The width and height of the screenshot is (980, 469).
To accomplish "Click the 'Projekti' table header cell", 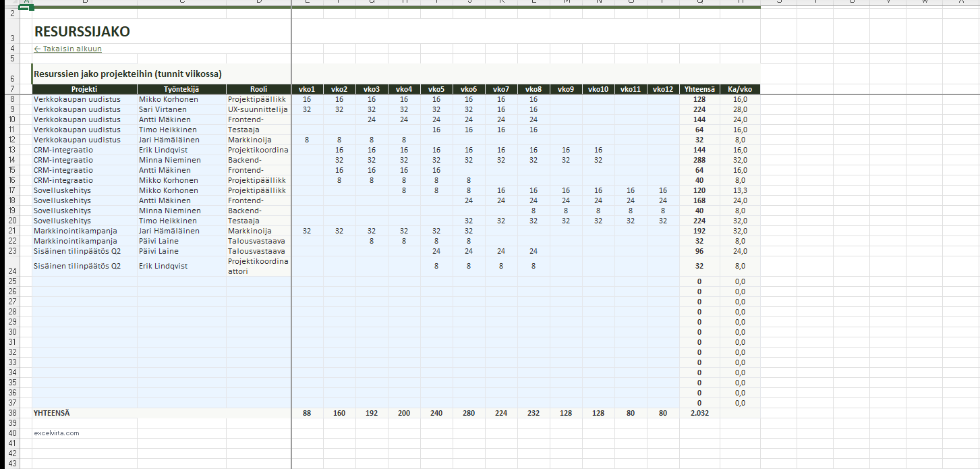I will coord(84,89).
